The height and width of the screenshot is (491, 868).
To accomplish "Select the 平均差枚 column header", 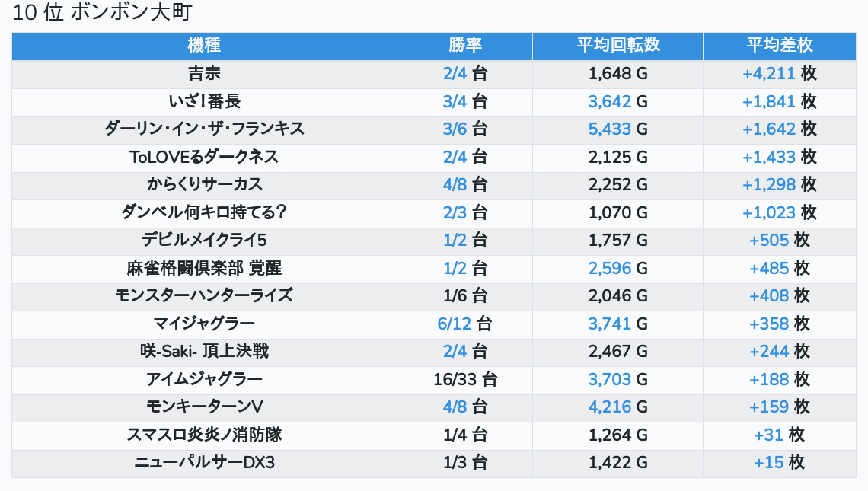I will tap(780, 46).
